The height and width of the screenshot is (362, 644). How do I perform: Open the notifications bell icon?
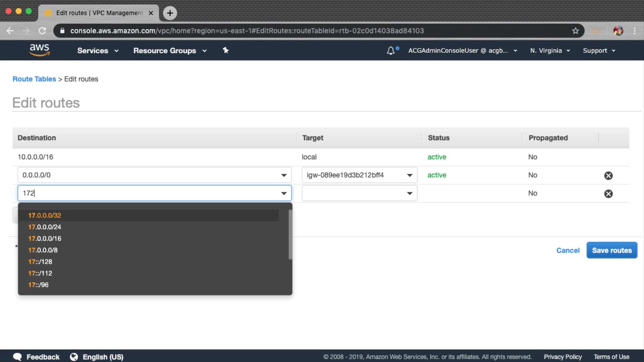[391, 51]
